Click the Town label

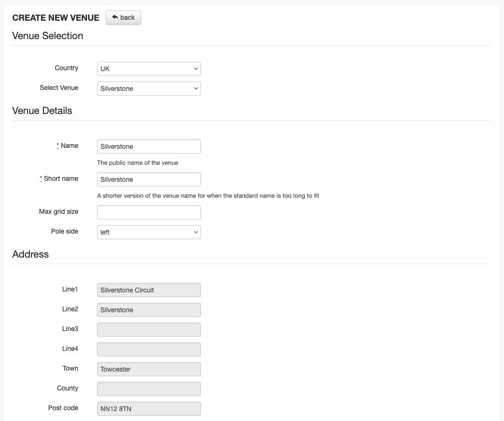[70, 368]
